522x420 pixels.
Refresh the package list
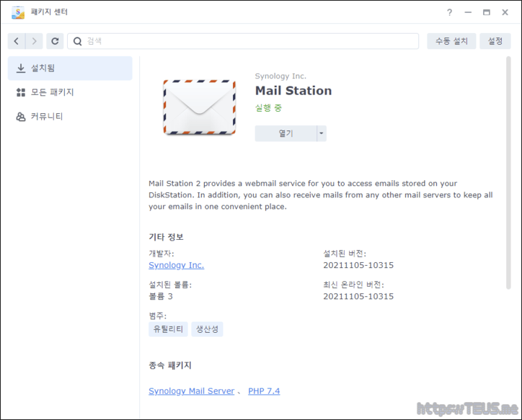(x=55, y=41)
